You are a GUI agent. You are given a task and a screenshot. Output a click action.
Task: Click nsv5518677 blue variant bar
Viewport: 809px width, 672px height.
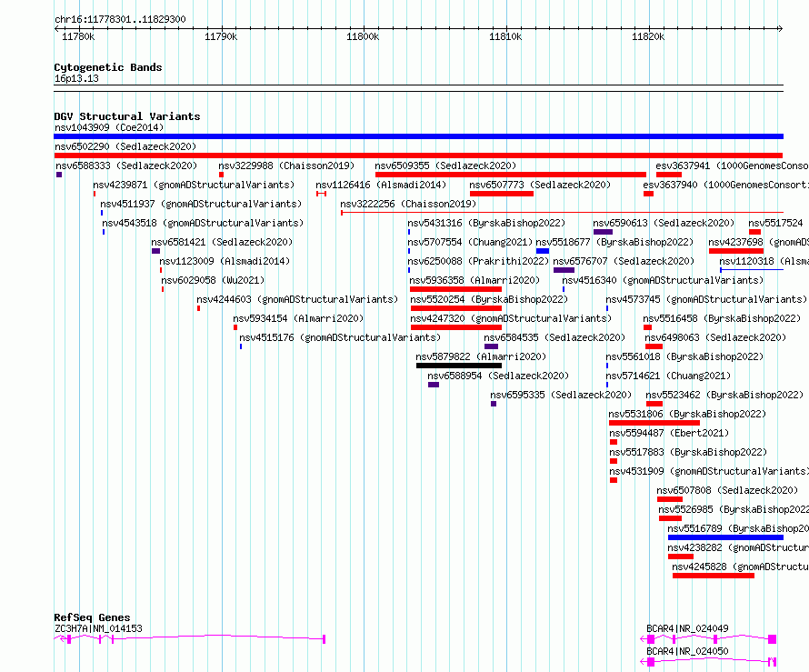coord(543,251)
